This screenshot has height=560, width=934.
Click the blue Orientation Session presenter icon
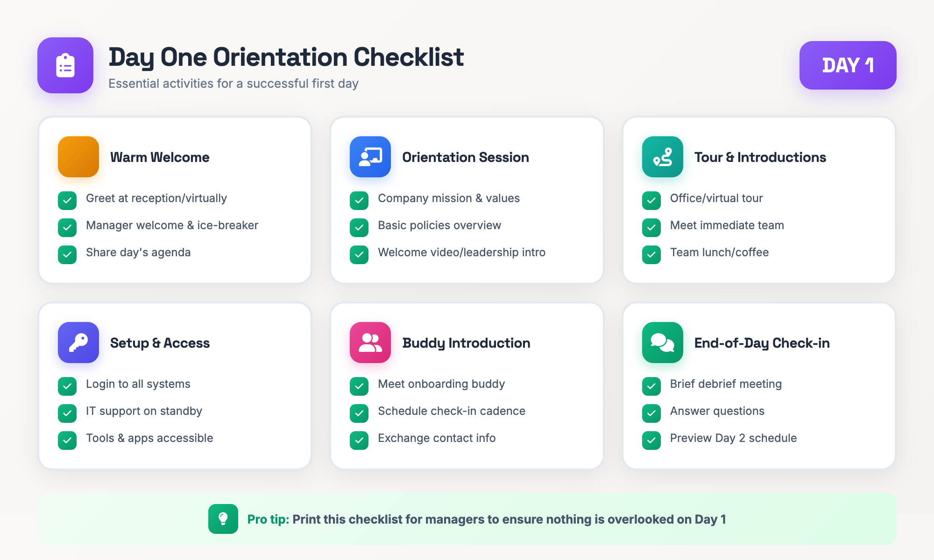click(x=370, y=157)
